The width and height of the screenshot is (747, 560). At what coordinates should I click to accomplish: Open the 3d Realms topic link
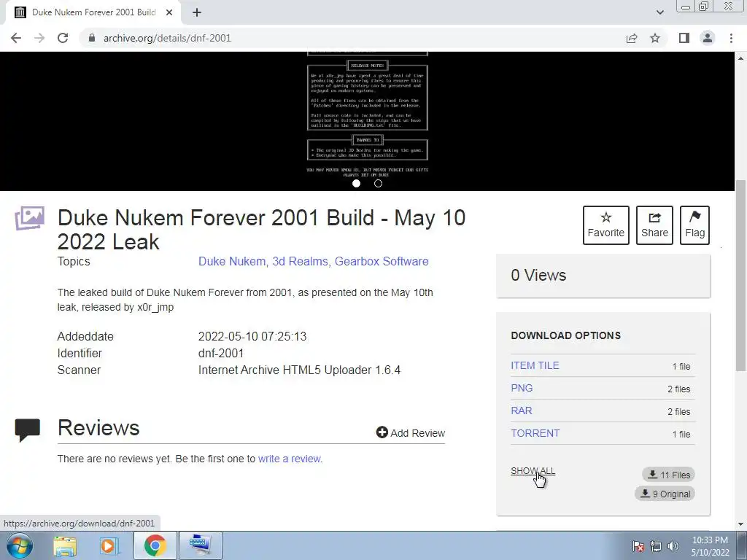pyautogui.click(x=300, y=262)
